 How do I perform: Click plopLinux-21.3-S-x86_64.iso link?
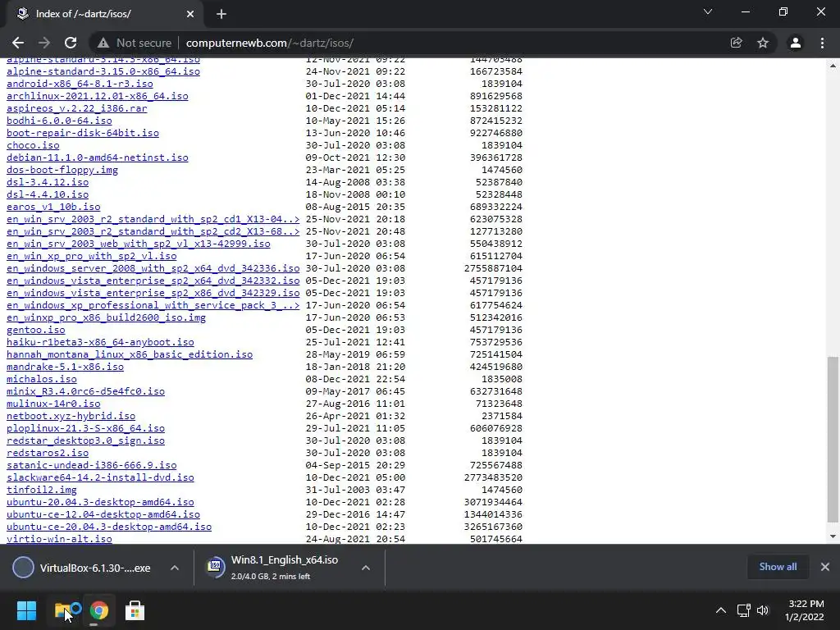point(85,428)
